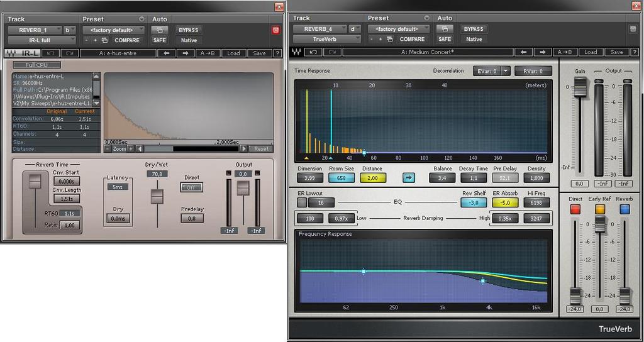Zoom out IR-L waveform with minus
The height and width of the screenshot is (342, 644).
click(x=108, y=148)
